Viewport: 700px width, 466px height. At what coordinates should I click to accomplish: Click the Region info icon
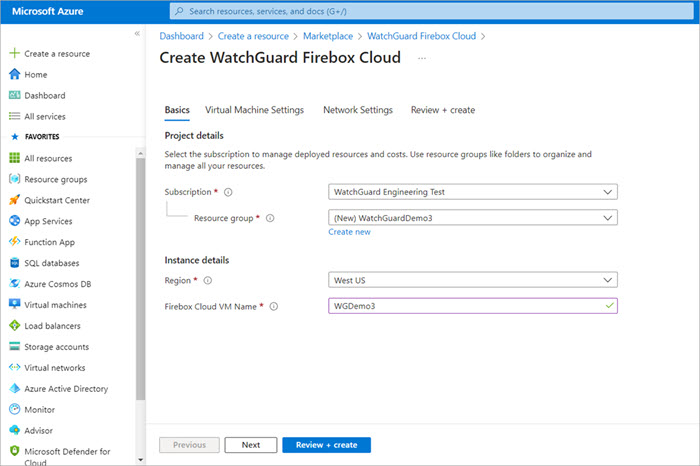click(208, 280)
